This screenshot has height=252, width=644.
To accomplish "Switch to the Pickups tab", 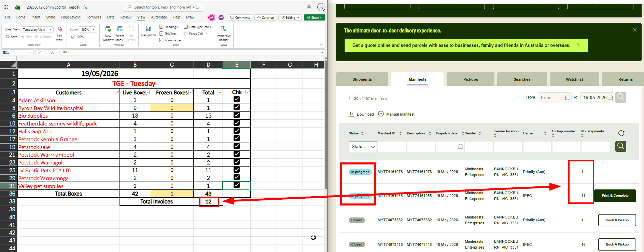I will (471, 79).
